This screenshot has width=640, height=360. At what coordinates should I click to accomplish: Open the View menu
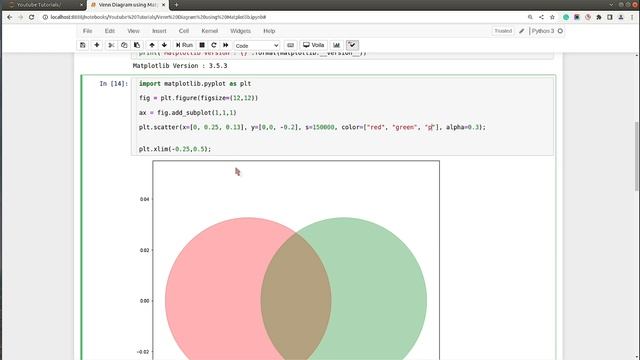pyautogui.click(x=133, y=31)
